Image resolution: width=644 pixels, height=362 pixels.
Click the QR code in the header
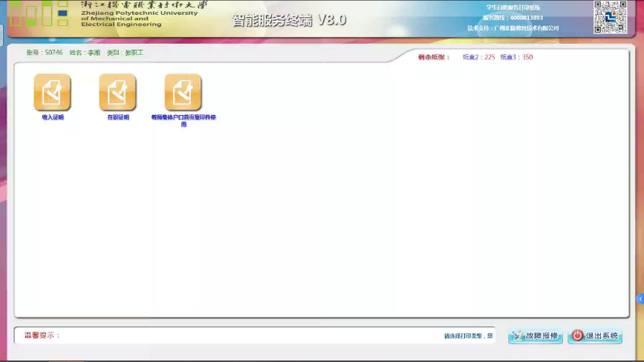[611, 17]
